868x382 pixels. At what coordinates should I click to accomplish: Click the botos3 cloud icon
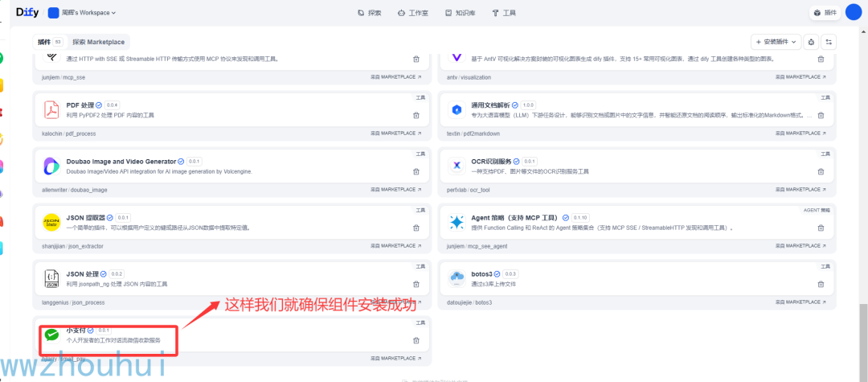click(x=457, y=278)
